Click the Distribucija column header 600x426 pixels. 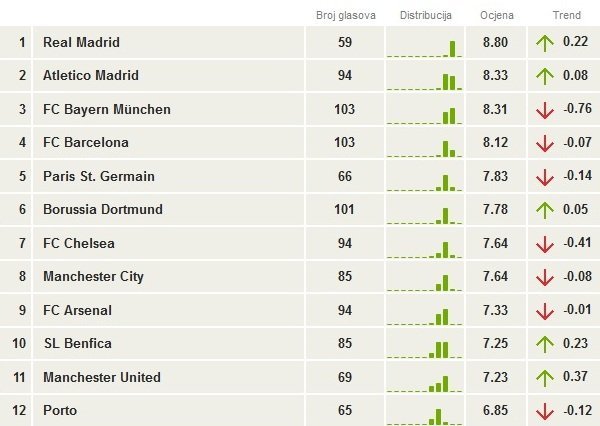[x=426, y=15]
